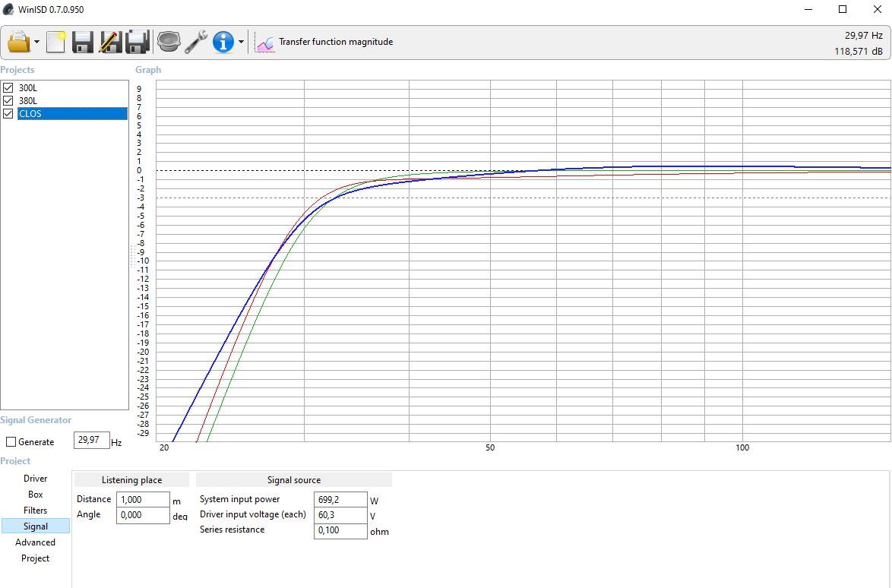Click the Signal source header

(293, 480)
